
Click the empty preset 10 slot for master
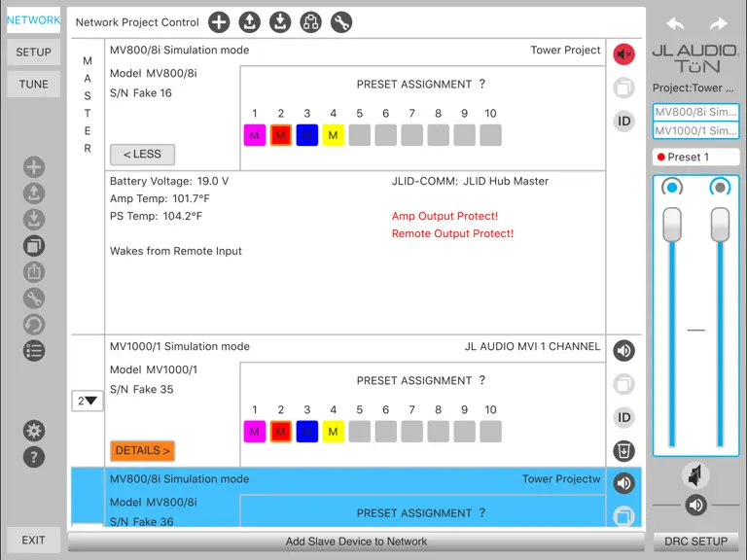click(x=490, y=135)
